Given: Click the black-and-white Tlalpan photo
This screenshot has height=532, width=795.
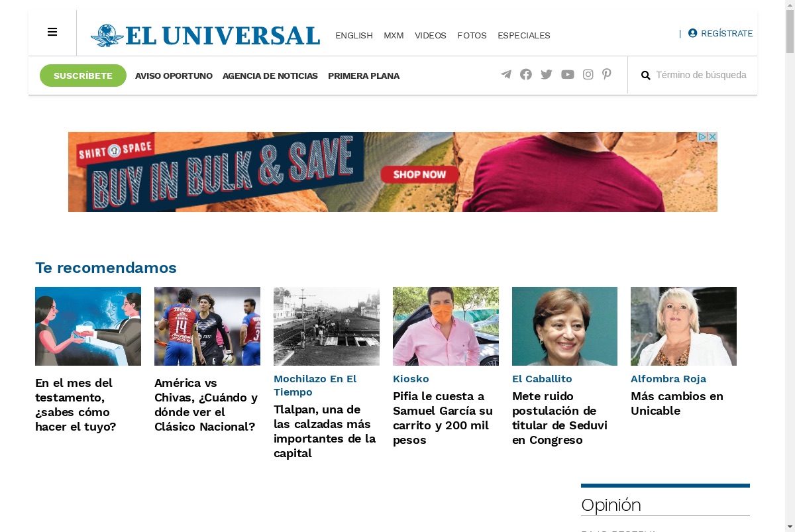Looking at the screenshot, I should 327,326.
